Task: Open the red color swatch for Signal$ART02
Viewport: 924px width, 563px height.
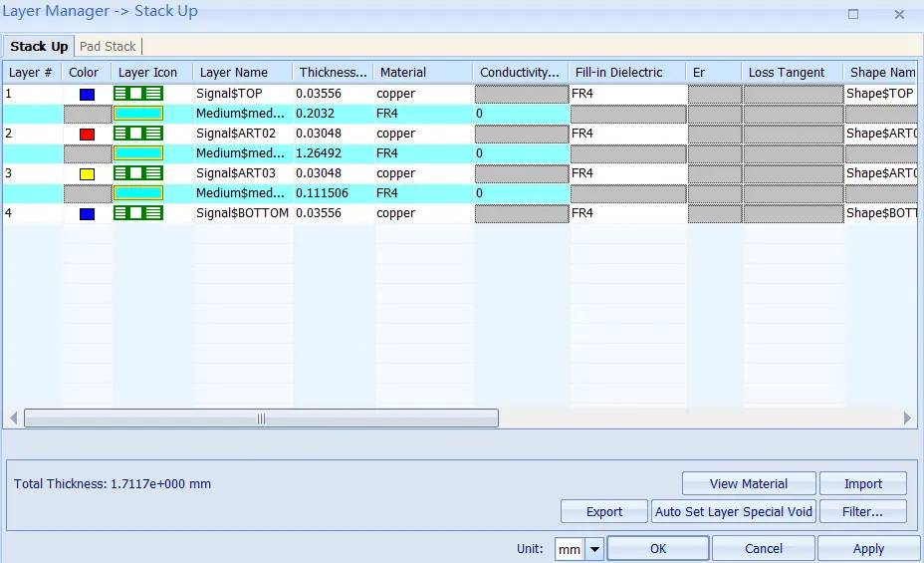Action: pos(88,134)
